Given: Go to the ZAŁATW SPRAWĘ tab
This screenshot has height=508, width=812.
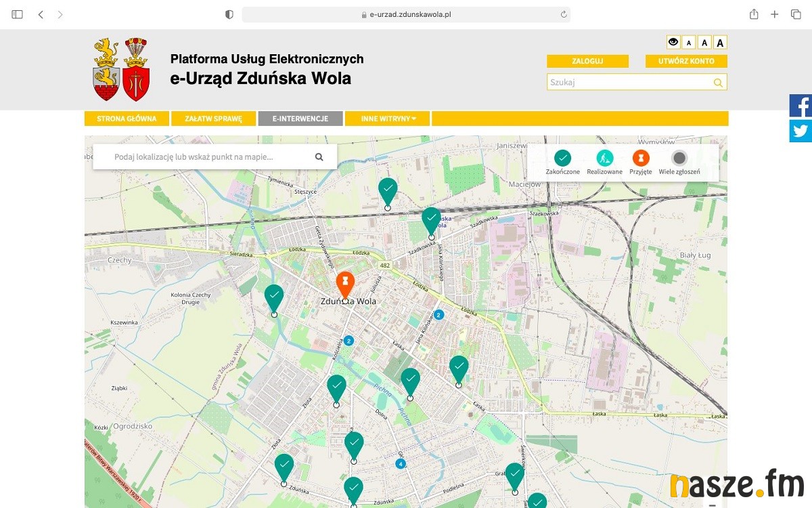Looking at the screenshot, I should [213, 119].
